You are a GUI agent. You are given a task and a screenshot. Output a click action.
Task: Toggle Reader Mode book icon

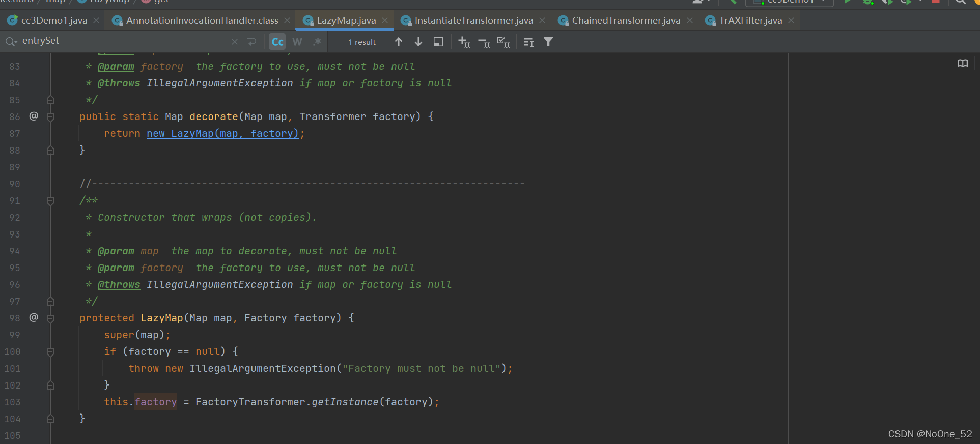click(963, 63)
